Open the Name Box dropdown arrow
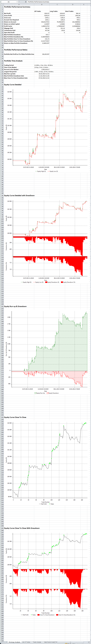The height and width of the screenshot is (644, 91). [17, 2]
